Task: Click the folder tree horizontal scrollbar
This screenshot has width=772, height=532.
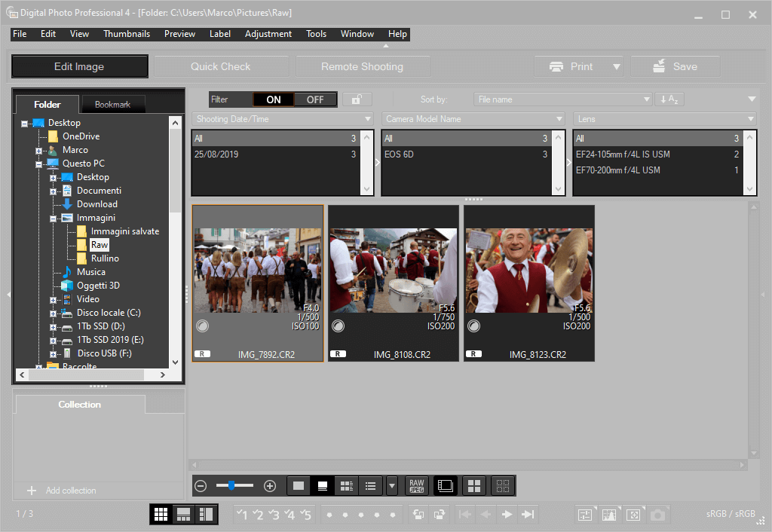Action: pyautogui.click(x=86, y=375)
